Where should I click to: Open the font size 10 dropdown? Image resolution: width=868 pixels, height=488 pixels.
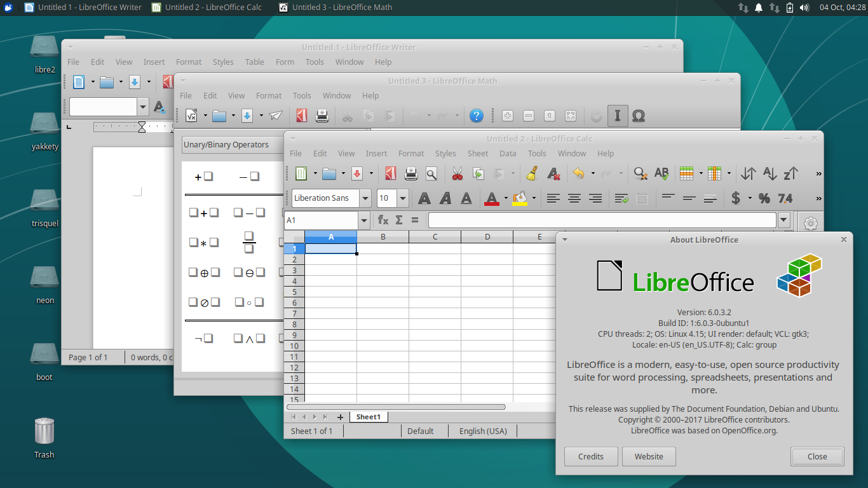tap(403, 198)
